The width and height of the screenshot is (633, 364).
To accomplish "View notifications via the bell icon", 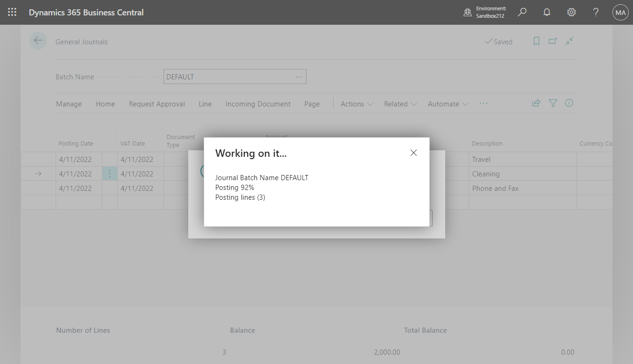I will [x=547, y=12].
